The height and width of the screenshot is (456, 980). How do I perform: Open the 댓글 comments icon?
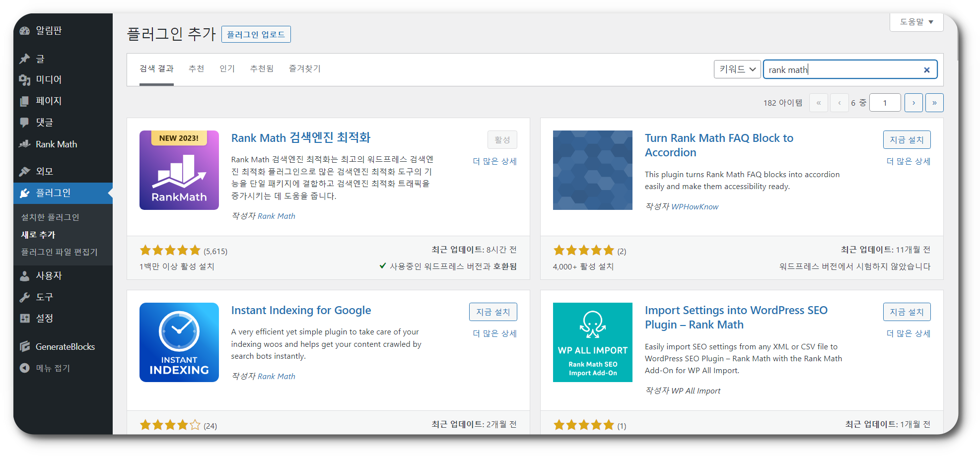pyautogui.click(x=25, y=122)
